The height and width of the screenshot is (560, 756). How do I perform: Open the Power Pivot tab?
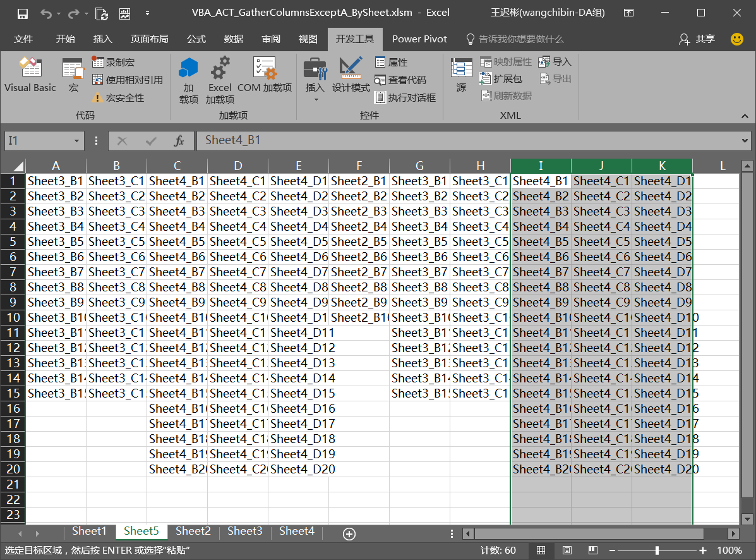pyautogui.click(x=419, y=39)
